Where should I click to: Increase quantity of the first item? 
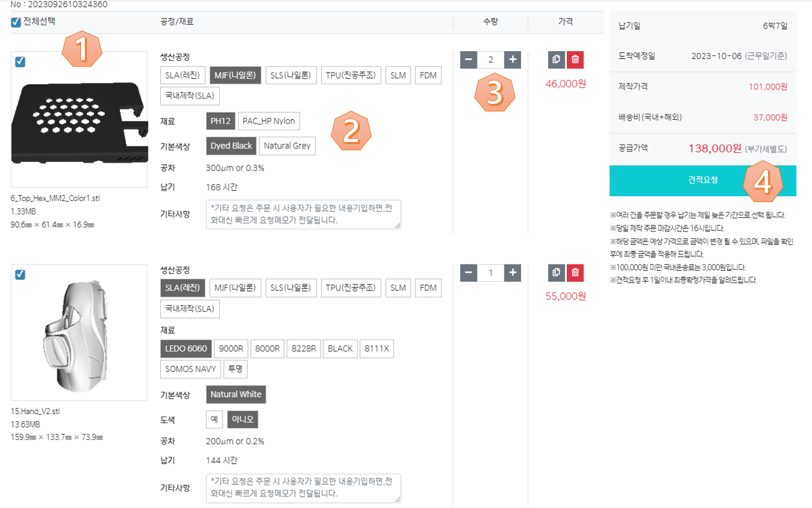tap(512, 60)
